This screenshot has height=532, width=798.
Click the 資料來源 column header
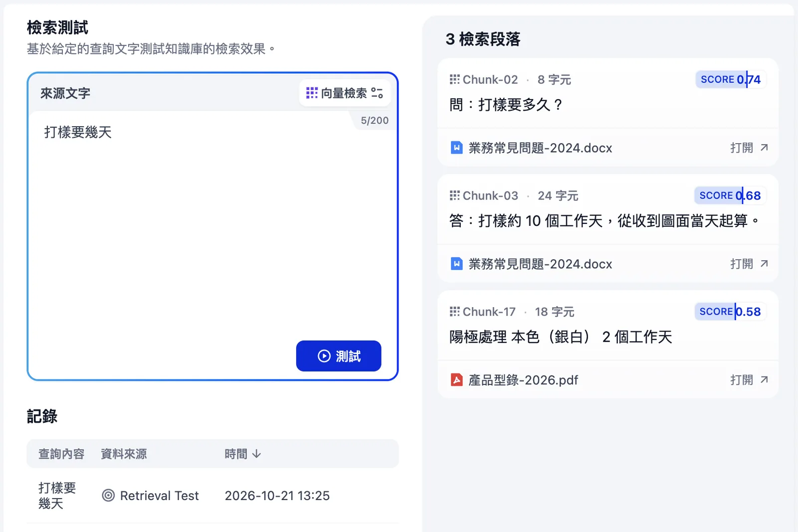pyautogui.click(x=124, y=454)
